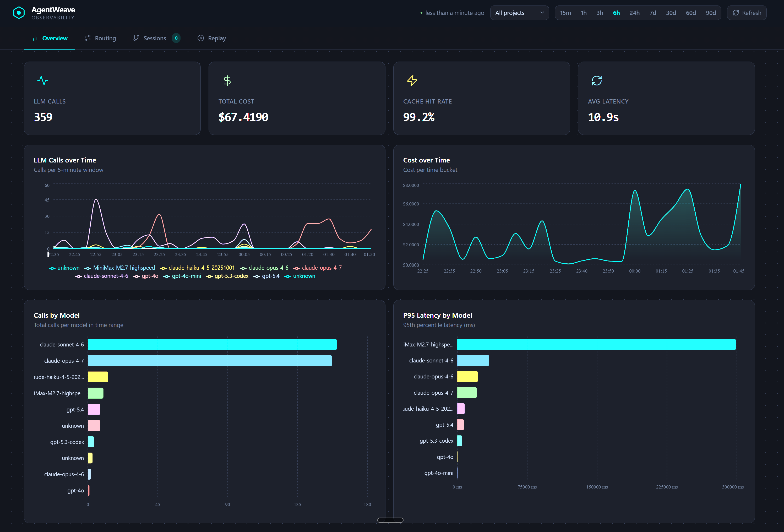The image size is (784, 532).
Task: Click the routing icon beside Routing tab
Action: (x=87, y=38)
